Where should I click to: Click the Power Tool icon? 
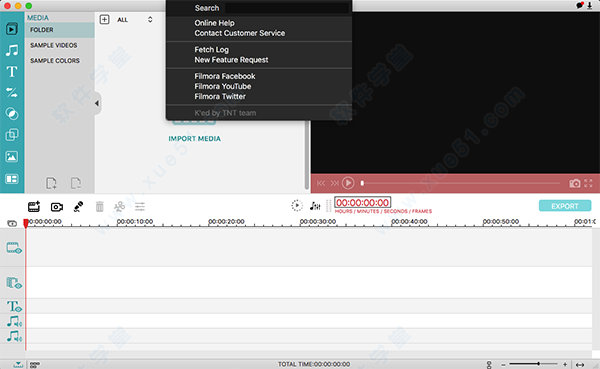click(x=119, y=207)
